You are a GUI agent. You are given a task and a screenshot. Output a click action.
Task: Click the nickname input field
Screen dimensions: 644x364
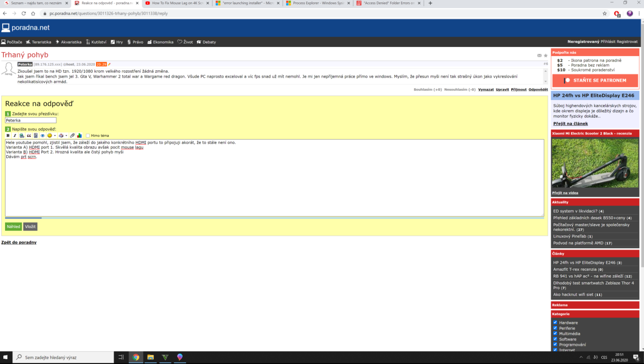tap(31, 120)
